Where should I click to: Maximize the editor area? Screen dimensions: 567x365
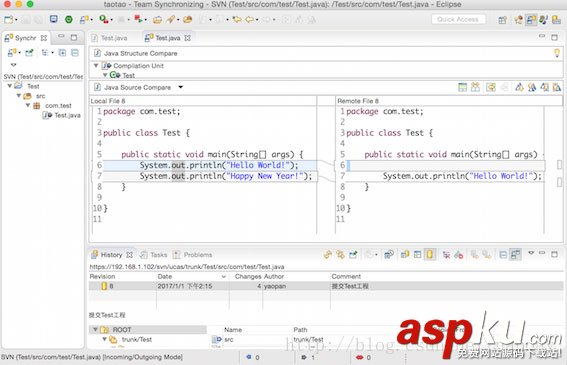554,37
